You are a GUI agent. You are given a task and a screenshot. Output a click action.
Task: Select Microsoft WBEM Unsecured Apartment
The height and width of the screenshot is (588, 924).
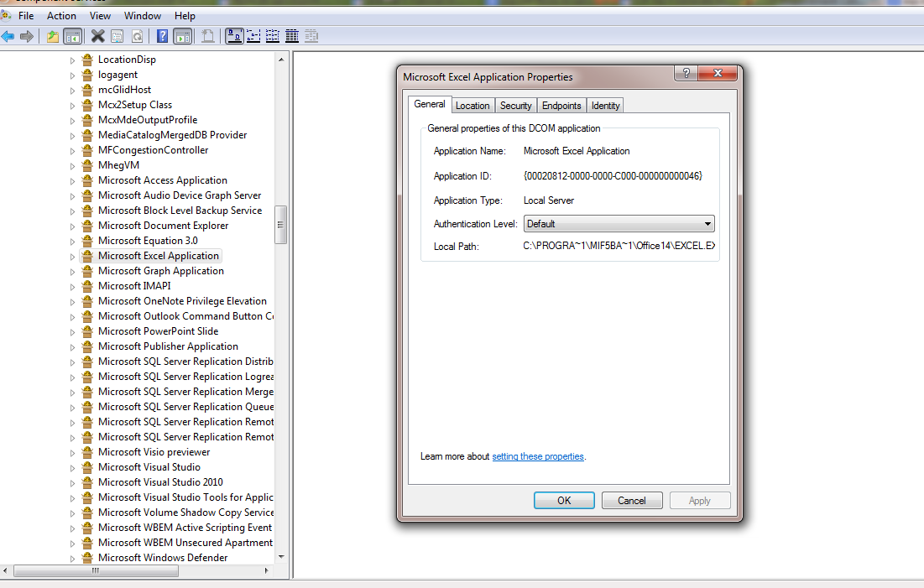(185, 543)
